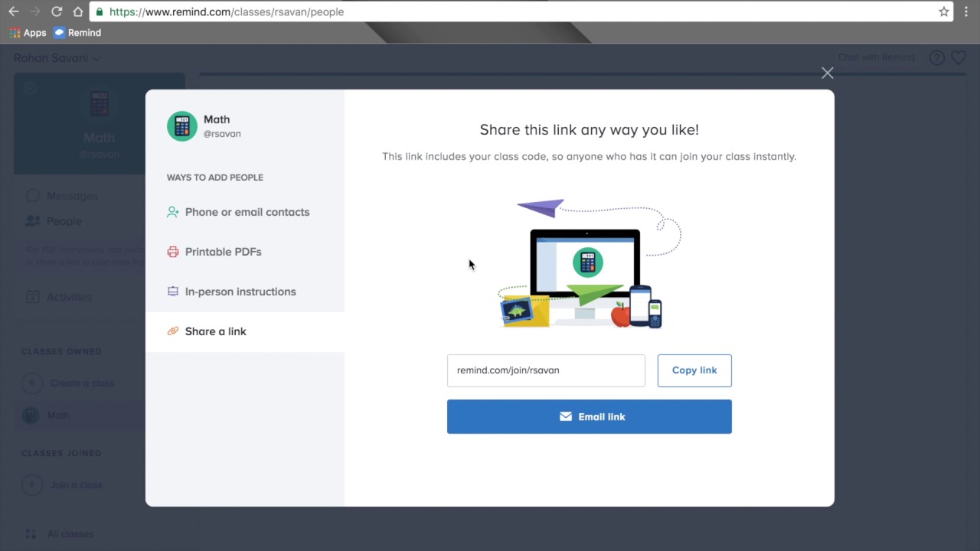Click the browser back arrow
The width and height of the screenshot is (980, 551).
pos(13,11)
